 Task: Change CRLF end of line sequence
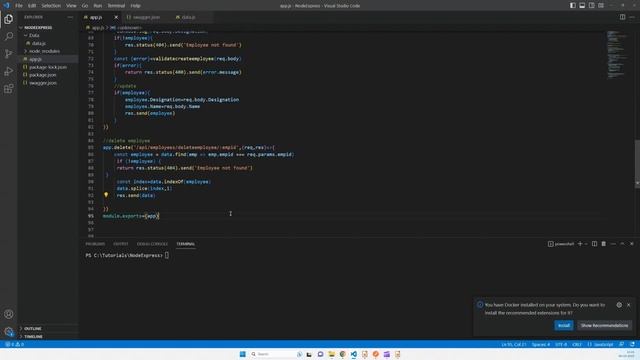click(x=577, y=344)
